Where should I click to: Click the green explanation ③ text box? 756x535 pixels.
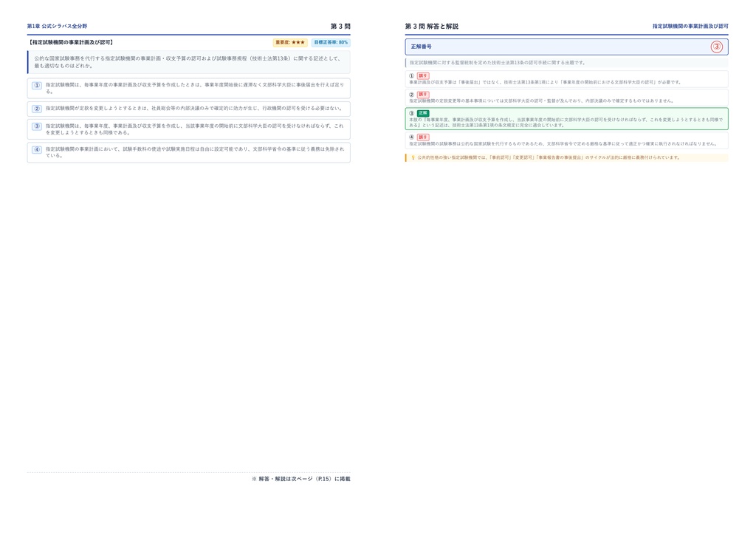566,119
